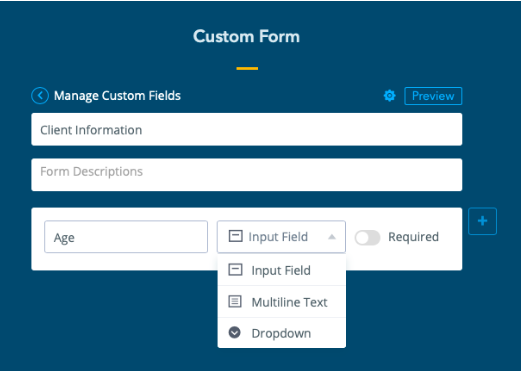Edit the Age field name input
The width and height of the screenshot is (522, 371).
126,237
